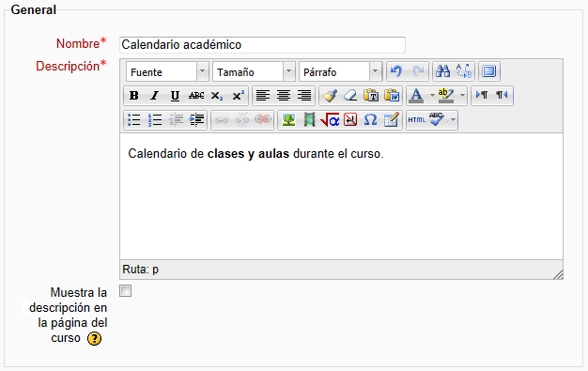Click inside the description text area
This screenshot has width=588, height=371.
(341, 196)
